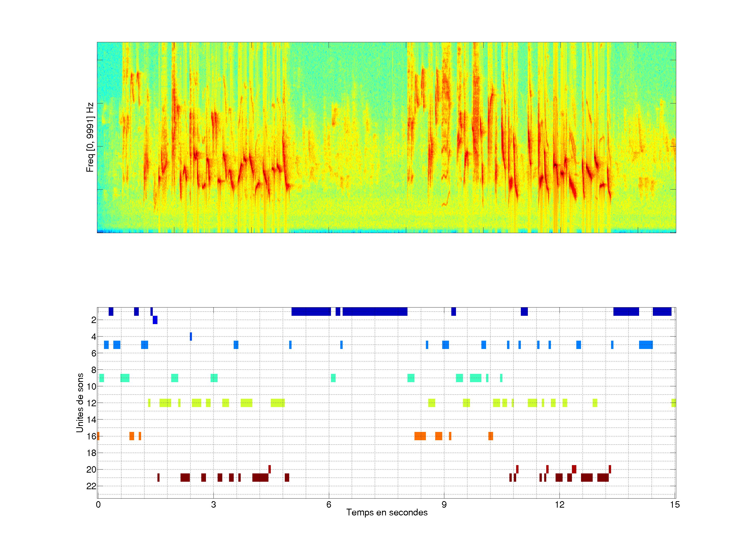Select the first dark red segment on row 21
Screen dimensions: 747x560
click(158, 478)
